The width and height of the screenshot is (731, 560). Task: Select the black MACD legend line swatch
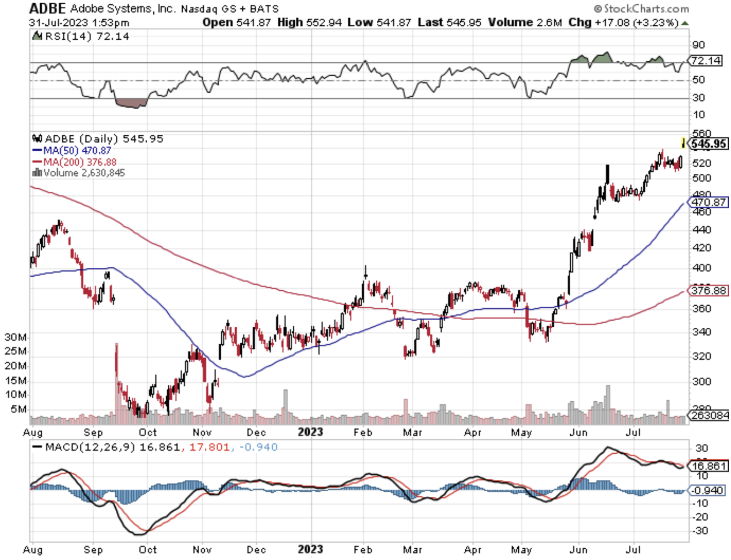[x=37, y=447]
